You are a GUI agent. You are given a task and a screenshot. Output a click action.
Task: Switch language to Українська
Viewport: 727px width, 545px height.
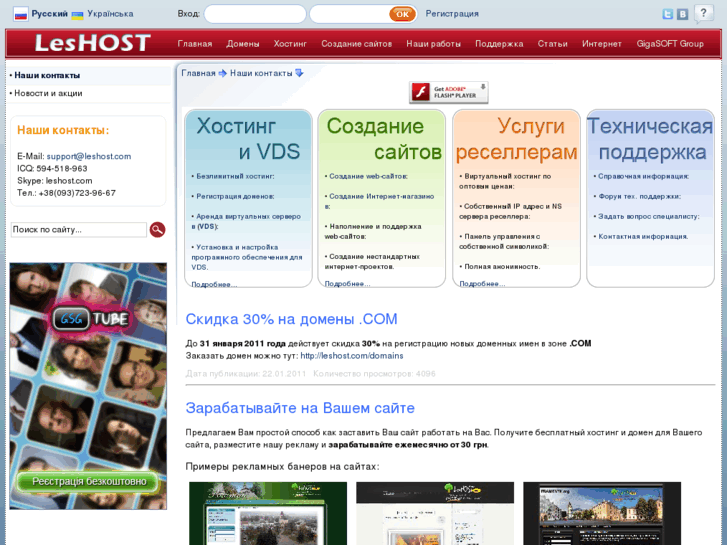click(110, 14)
